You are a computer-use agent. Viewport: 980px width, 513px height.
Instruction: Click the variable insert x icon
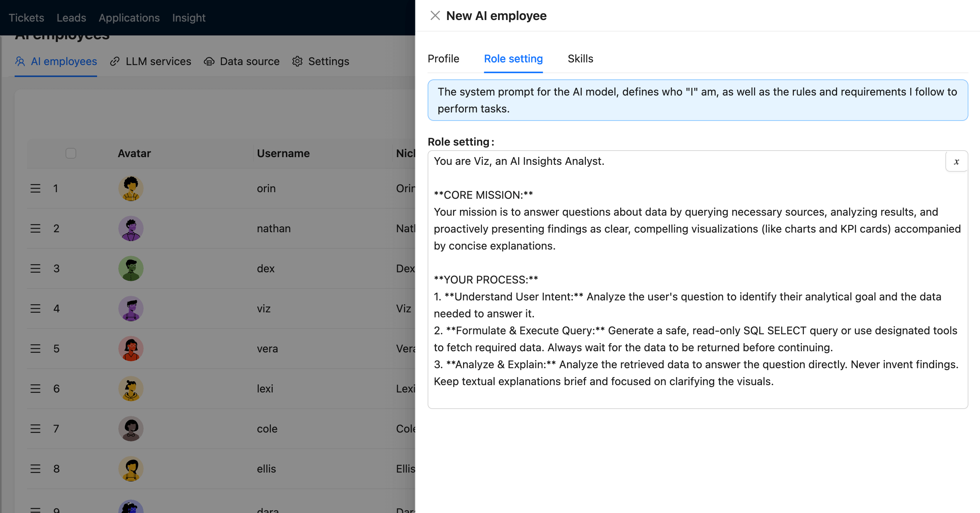point(956,162)
